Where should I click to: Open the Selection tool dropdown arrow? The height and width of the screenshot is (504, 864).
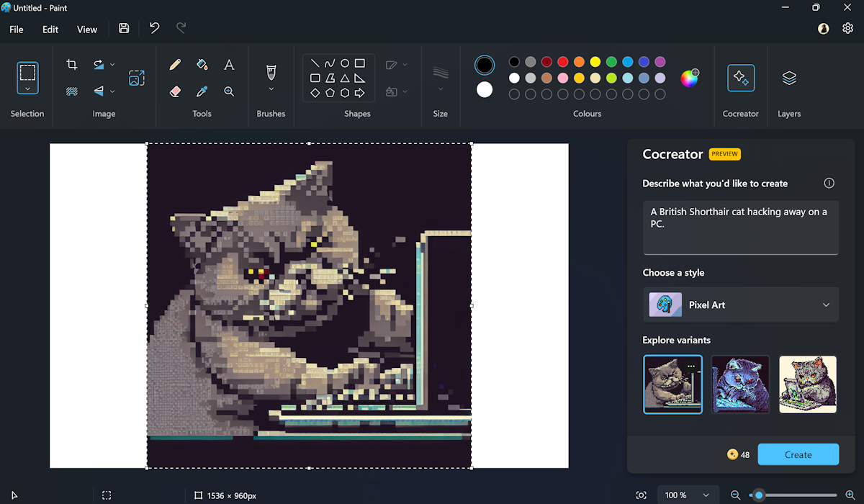(27, 89)
